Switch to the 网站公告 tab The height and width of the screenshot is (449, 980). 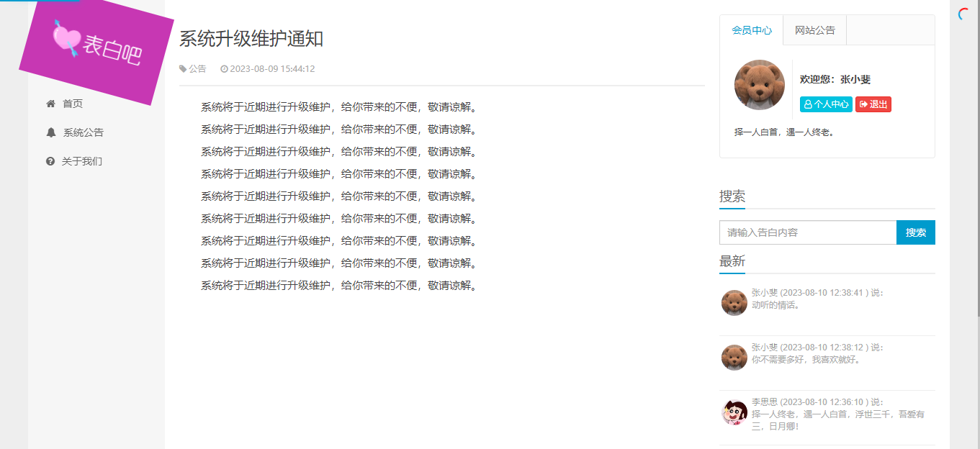(815, 30)
